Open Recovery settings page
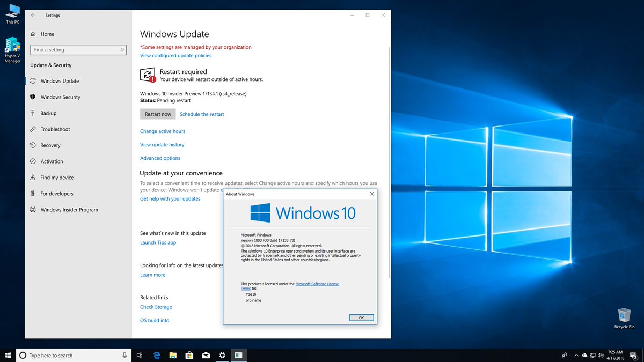The width and height of the screenshot is (644, 362). click(78, 145)
